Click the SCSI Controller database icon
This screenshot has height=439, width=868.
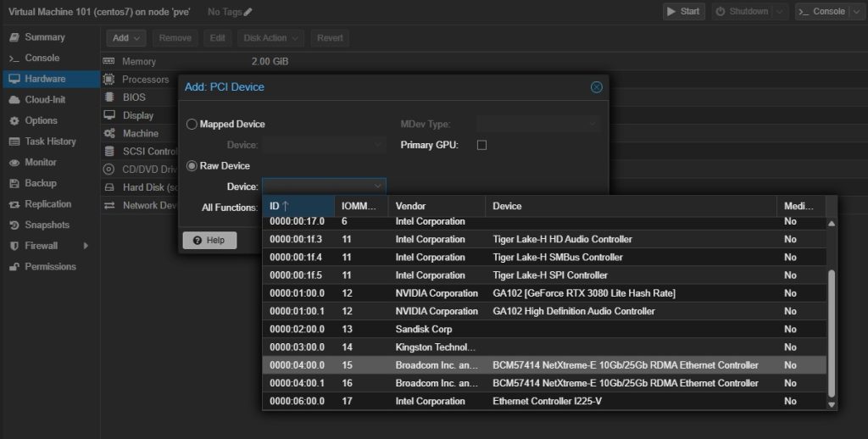109,151
